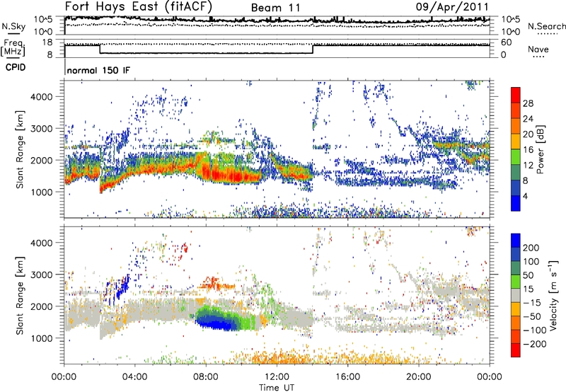
Task: Click the '16:00' time axis tick label
Action: 347,377
